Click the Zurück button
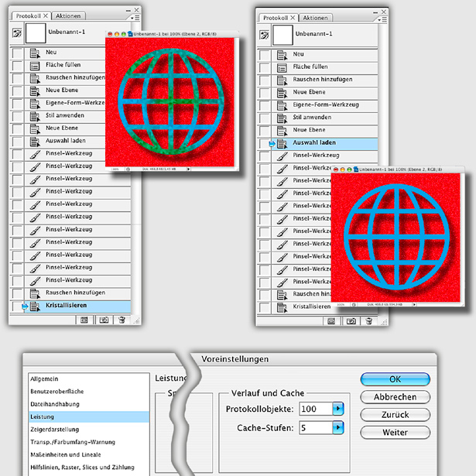 [x=396, y=415]
